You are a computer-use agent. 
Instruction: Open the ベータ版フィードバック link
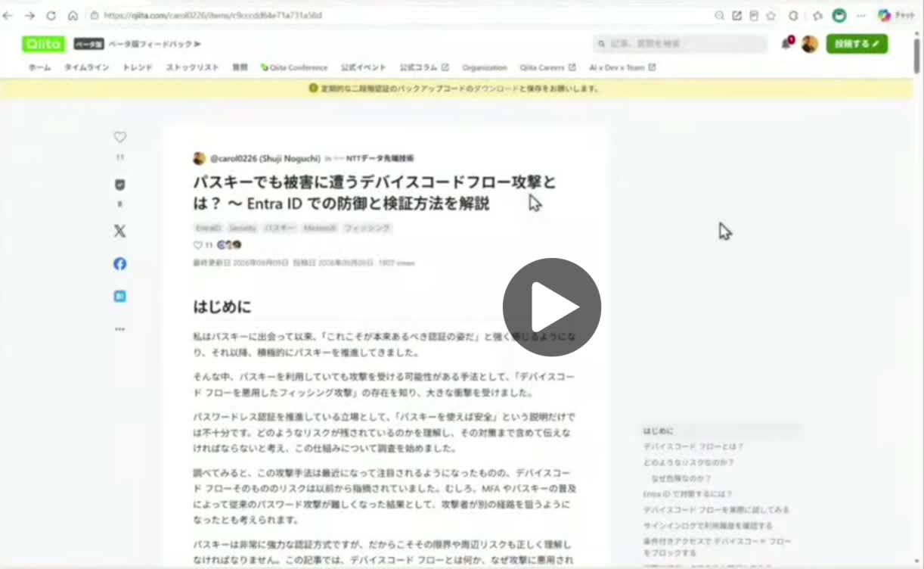click(x=154, y=44)
